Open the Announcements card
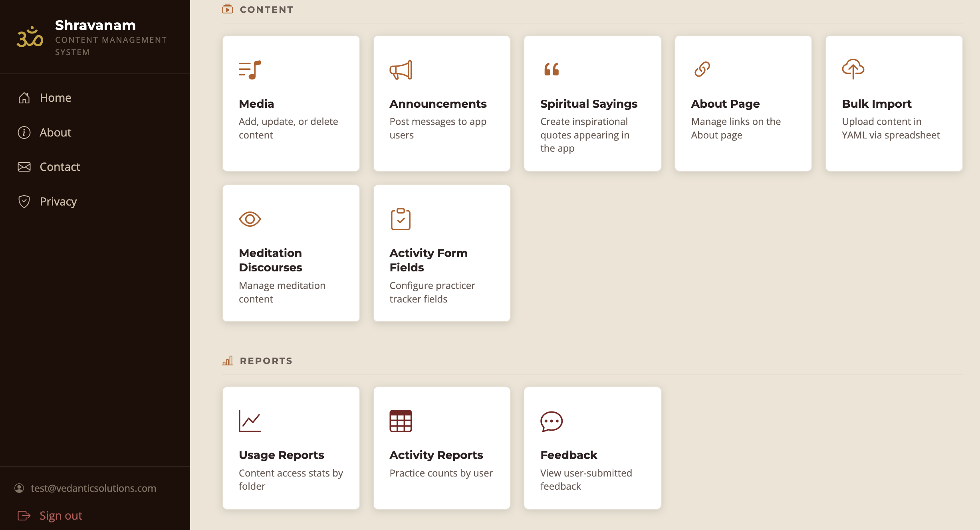The height and width of the screenshot is (530, 980). coord(442,103)
